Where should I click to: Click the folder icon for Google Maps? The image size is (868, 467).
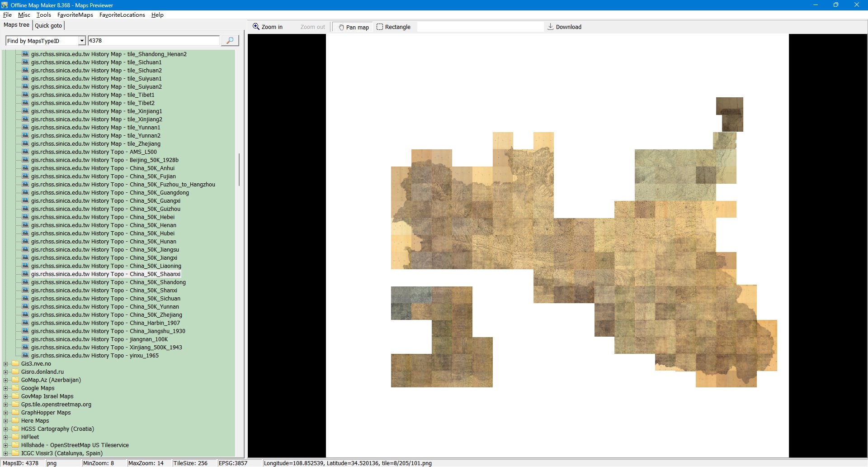pos(15,388)
